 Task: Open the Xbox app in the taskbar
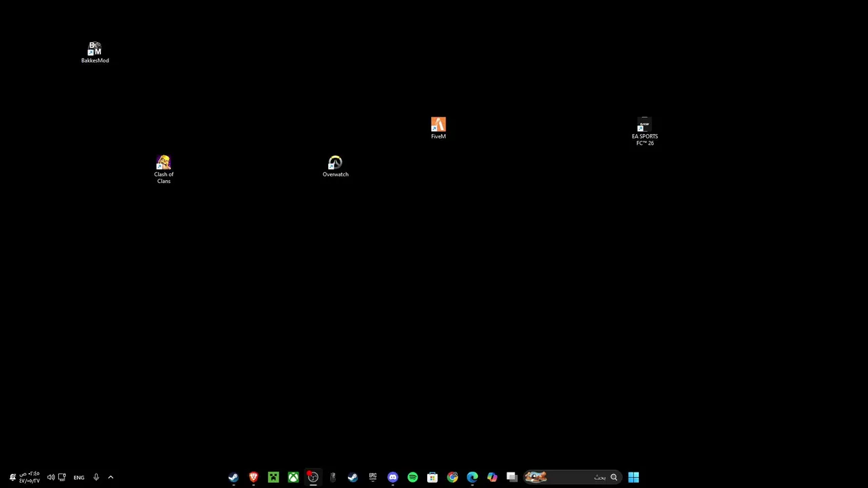click(293, 477)
